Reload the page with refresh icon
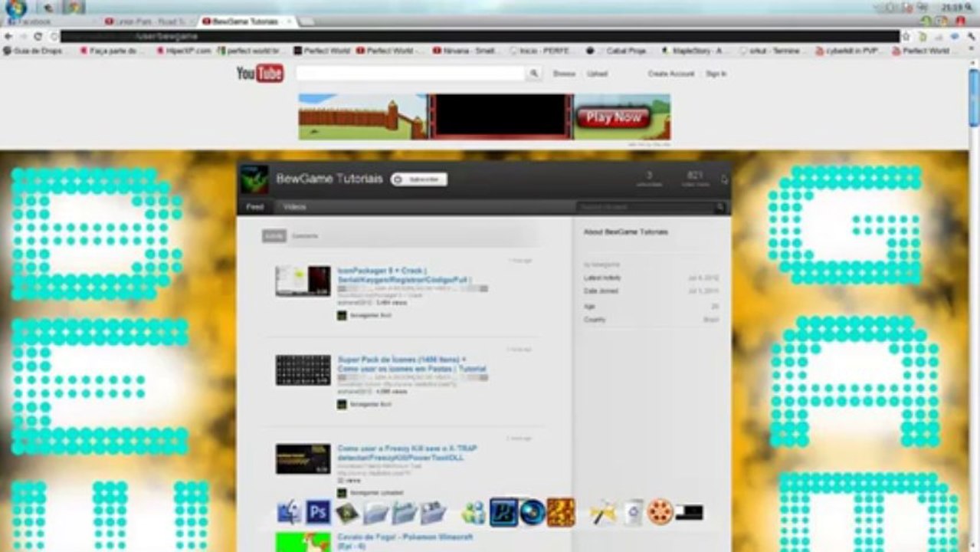The width and height of the screenshot is (980, 552). (38, 36)
